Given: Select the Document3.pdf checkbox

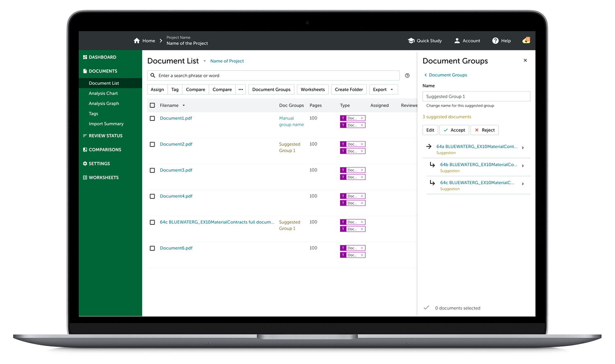Looking at the screenshot, I should [x=153, y=170].
